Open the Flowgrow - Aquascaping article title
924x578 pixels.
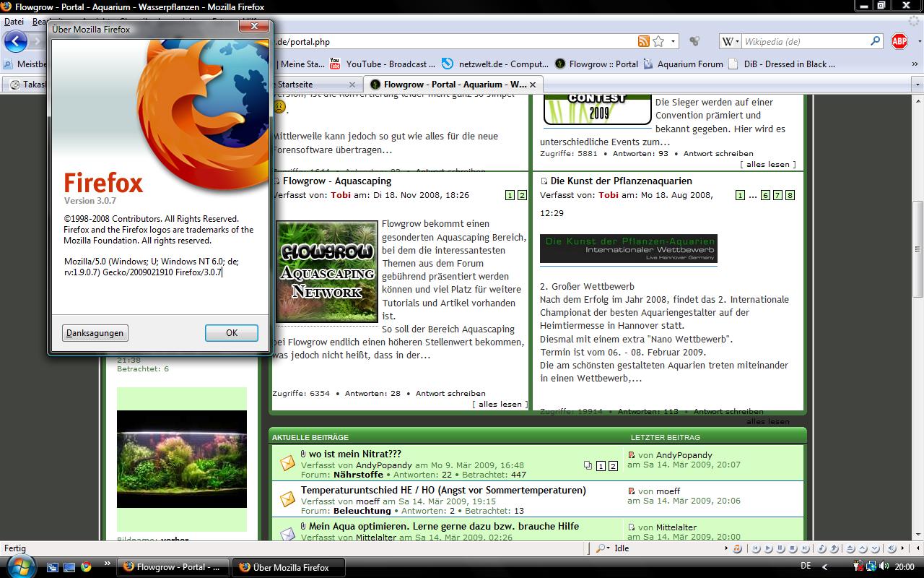[337, 181]
